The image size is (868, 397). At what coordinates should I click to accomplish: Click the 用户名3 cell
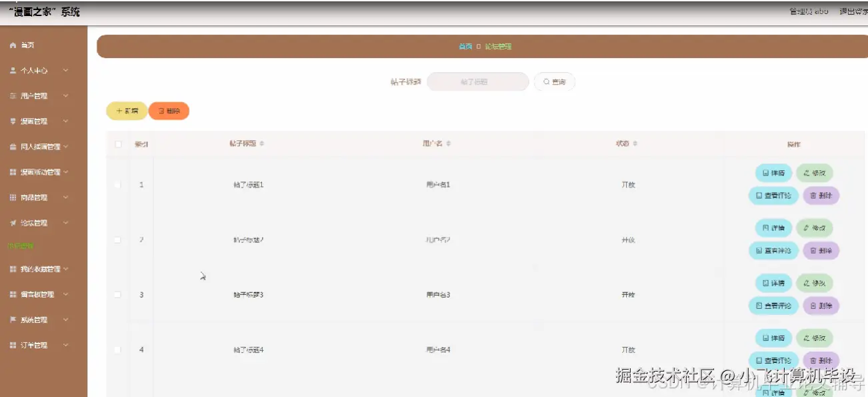click(438, 294)
